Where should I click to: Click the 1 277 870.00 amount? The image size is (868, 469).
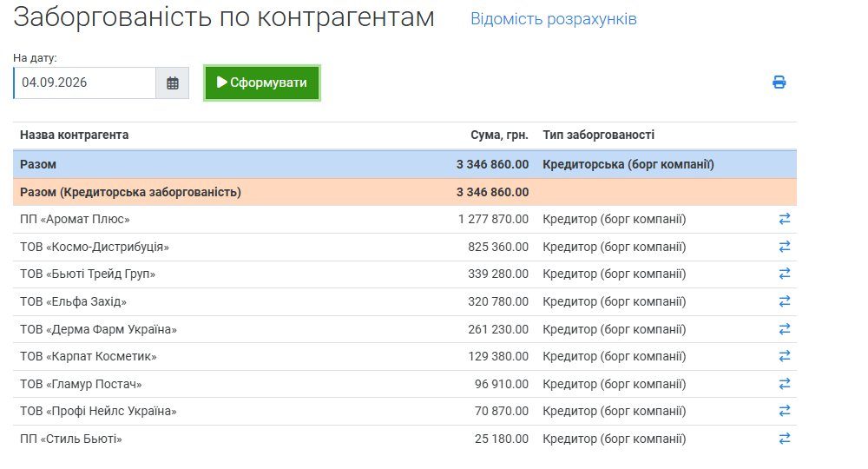click(493, 219)
